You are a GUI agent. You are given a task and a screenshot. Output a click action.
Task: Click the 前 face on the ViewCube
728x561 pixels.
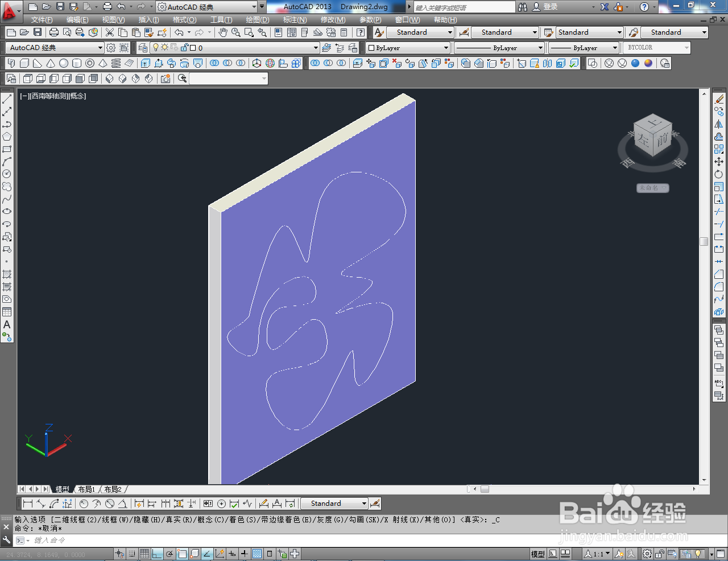(x=663, y=139)
